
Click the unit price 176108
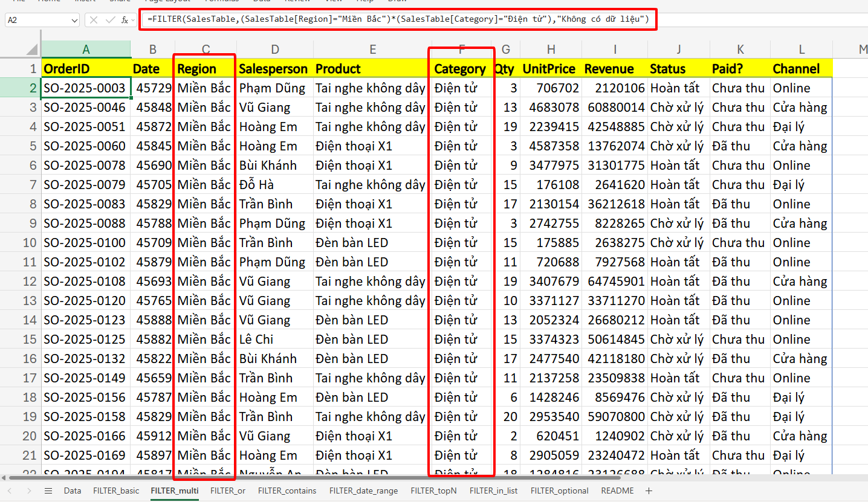(551, 185)
